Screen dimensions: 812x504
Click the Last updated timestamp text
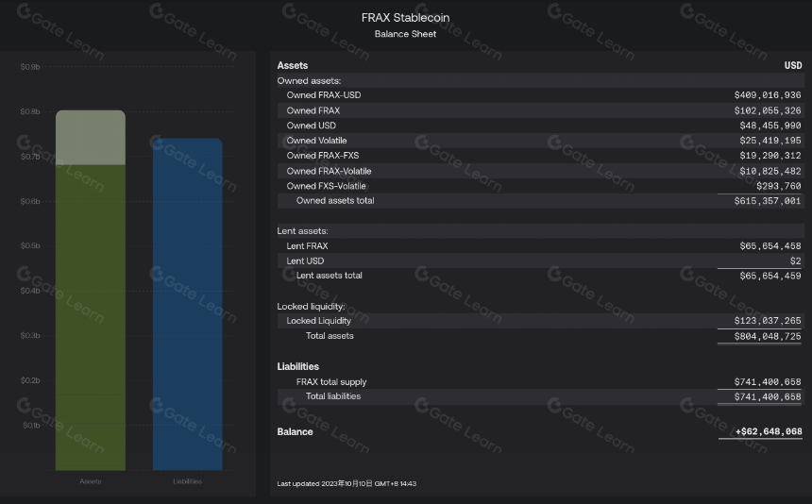(347, 484)
